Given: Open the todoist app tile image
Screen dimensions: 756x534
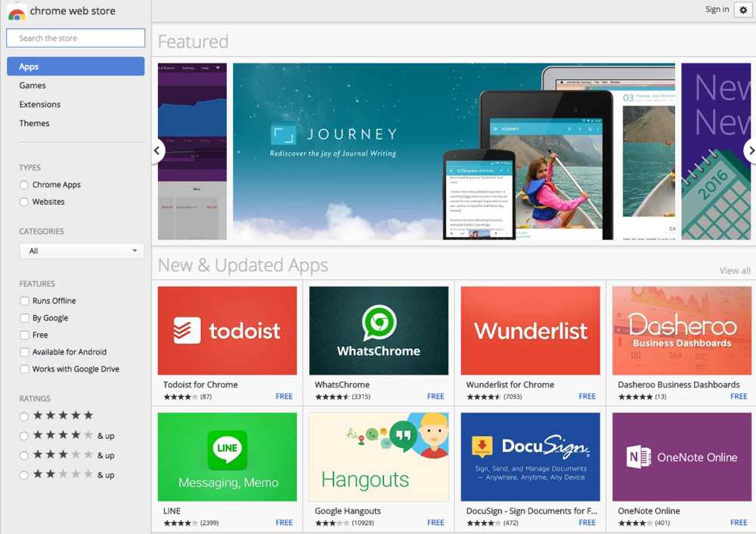Looking at the screenshot, I should click(227, 331).
